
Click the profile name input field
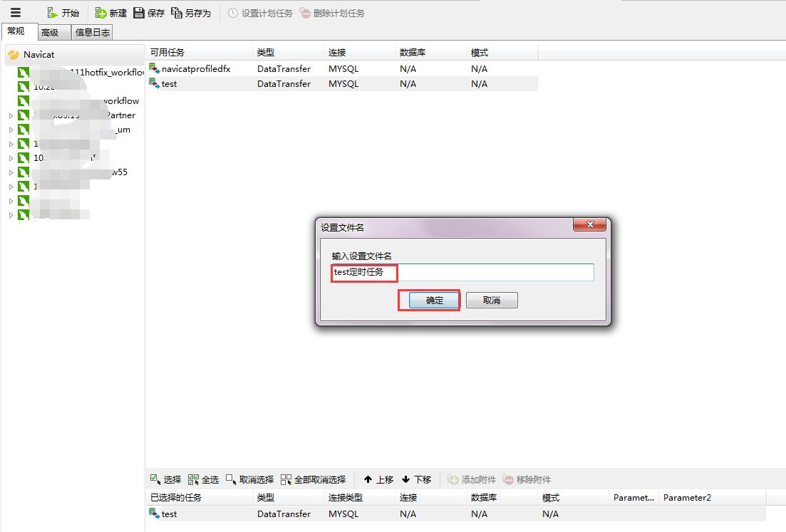pos(462,272)
